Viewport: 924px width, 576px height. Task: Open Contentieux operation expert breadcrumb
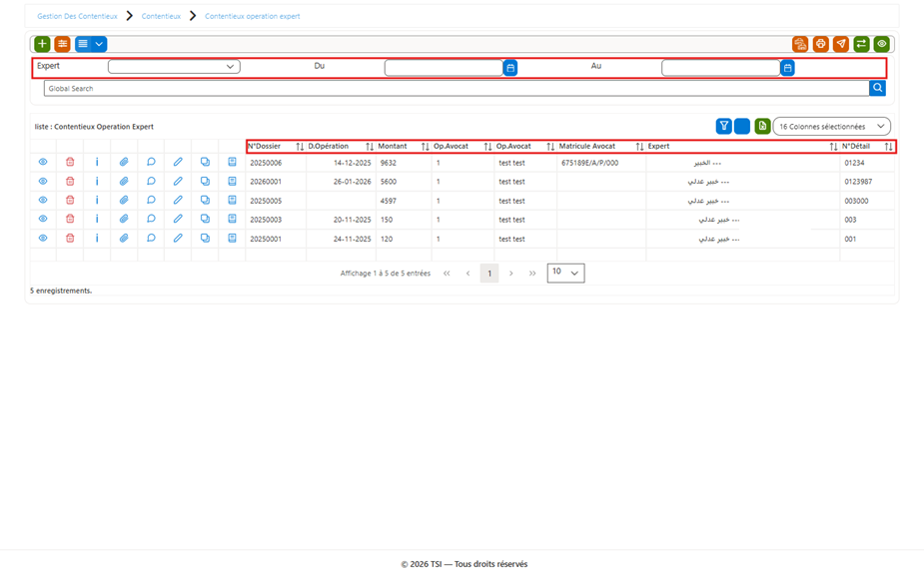click(252, 16)
